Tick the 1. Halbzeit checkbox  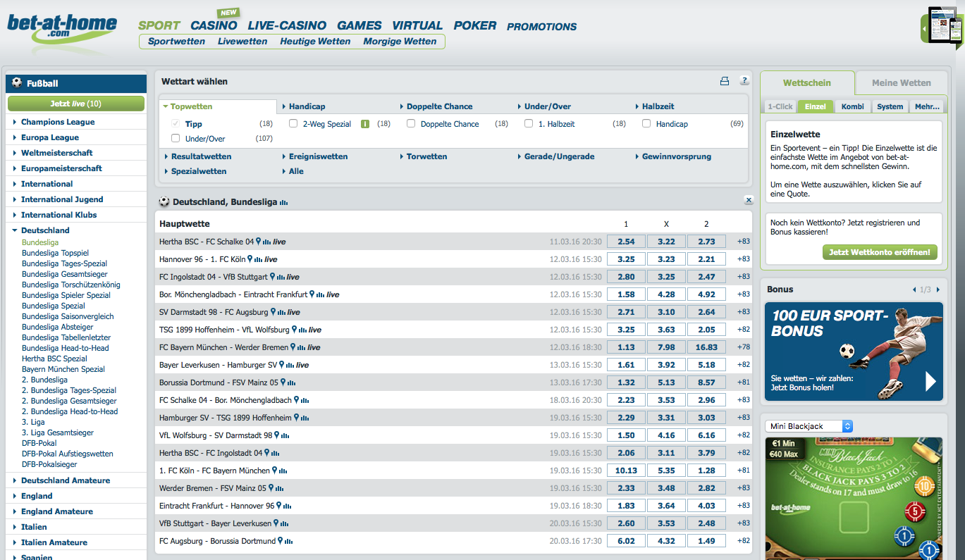[529, 124]
